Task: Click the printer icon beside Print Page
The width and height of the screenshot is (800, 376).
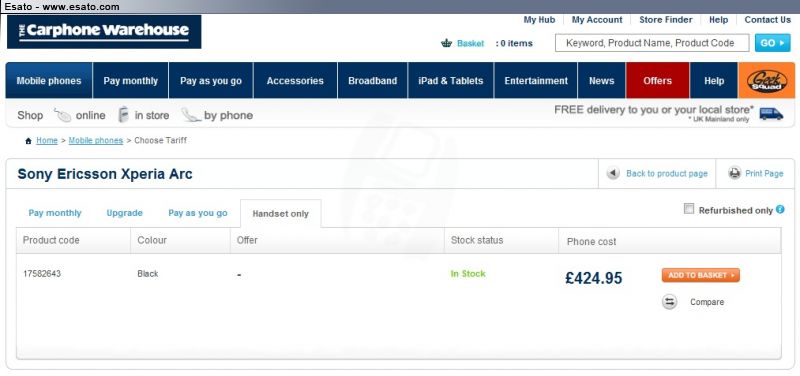Action: tap(734, 173)
